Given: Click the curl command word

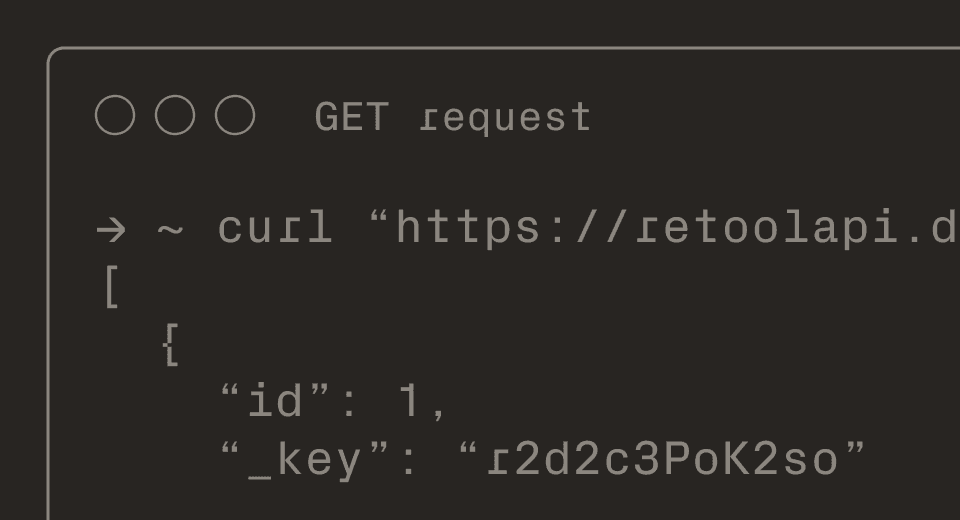Looking at the screenshot, I should pyautogui.click(x=274, y=228).
